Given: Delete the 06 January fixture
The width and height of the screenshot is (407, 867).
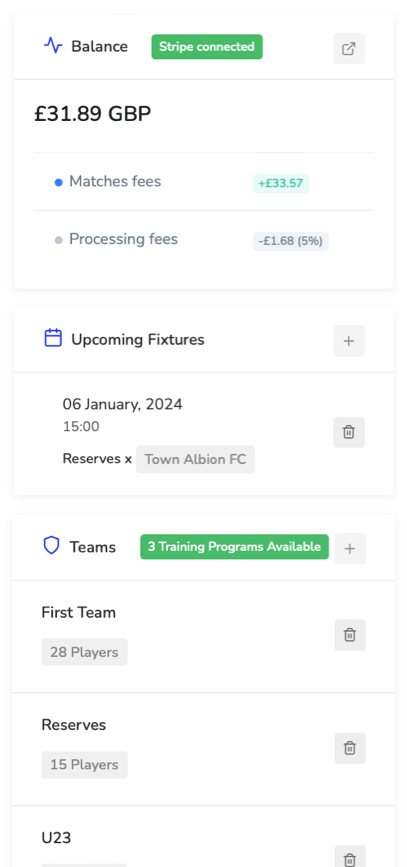Looking at the screenshot, I should [x=349, y=432].
